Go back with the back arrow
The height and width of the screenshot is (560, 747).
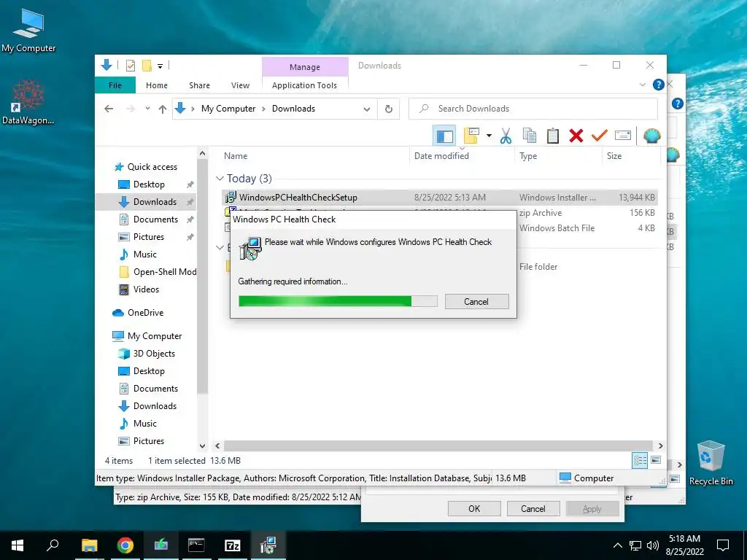(x=109, y=109)
